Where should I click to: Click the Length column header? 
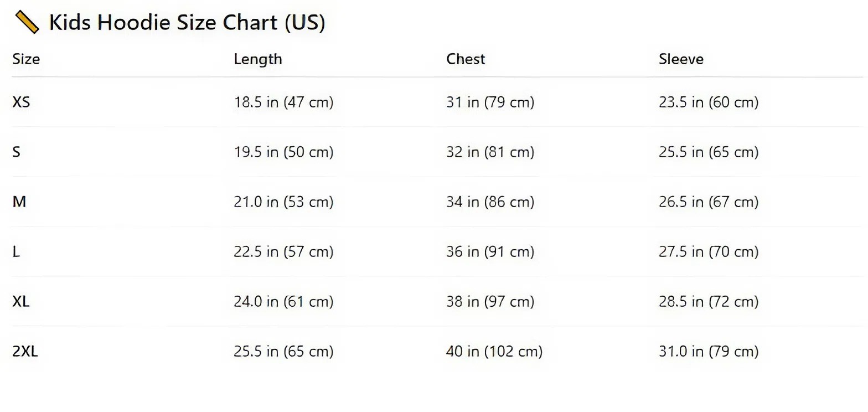click(257, 59)
